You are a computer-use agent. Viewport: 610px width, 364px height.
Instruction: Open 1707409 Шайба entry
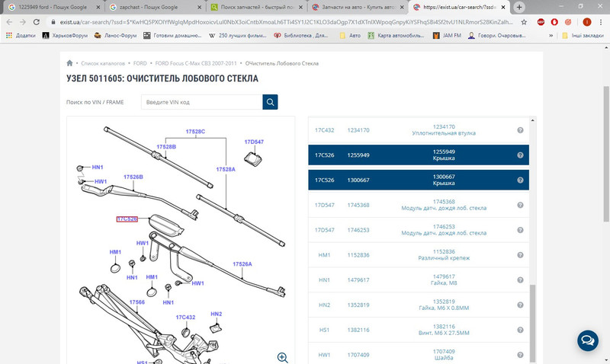pyautogui.click(x=444, y=355)
